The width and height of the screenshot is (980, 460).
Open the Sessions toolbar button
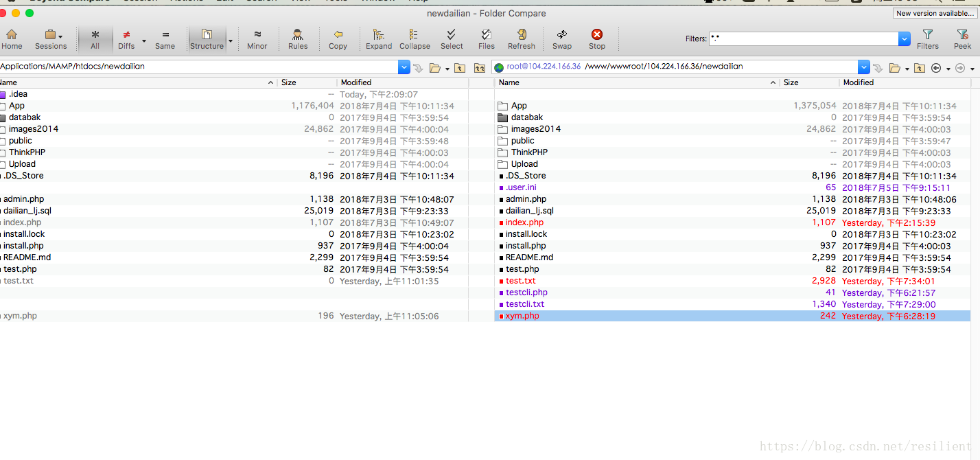51,39
